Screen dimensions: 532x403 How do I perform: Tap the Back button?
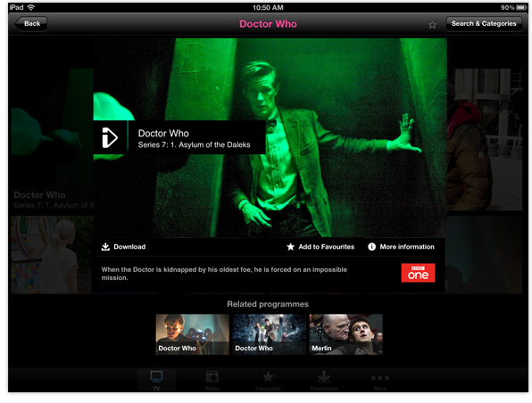[x=31, y=24]
